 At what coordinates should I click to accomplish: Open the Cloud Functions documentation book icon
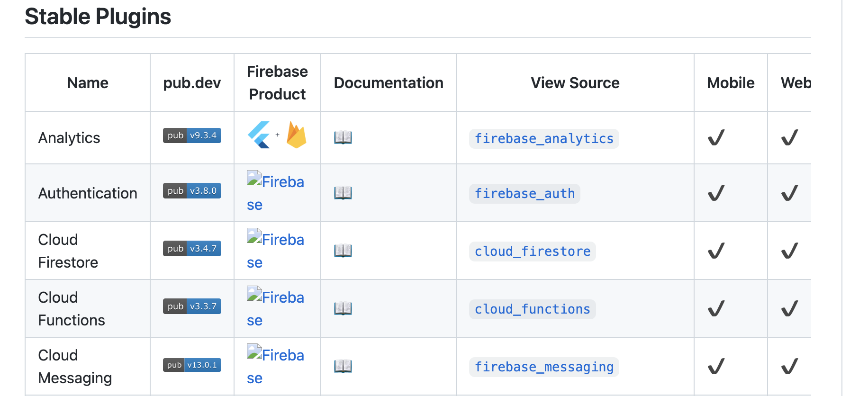coord(343,308)
